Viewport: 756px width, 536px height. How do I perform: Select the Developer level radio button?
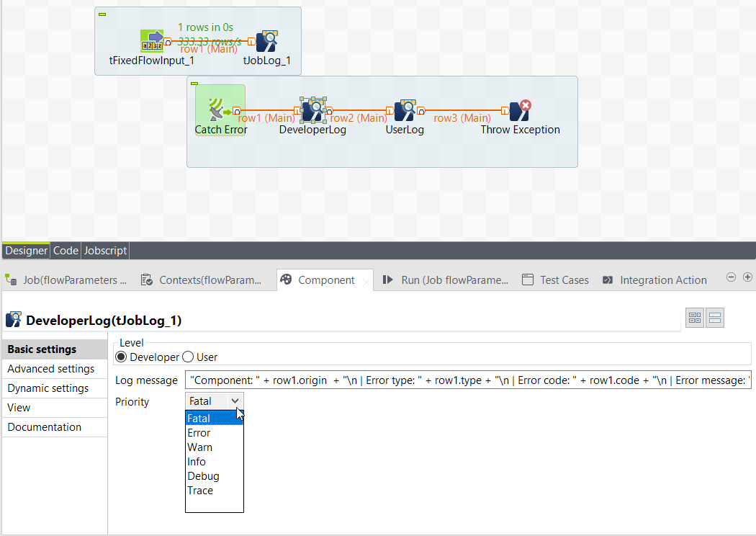click(121, 356)
